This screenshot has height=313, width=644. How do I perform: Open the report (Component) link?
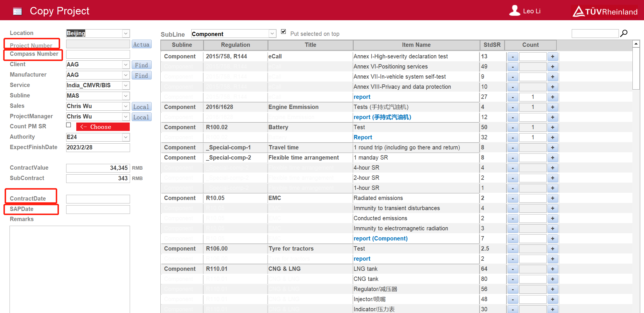(x=381, y=238)
